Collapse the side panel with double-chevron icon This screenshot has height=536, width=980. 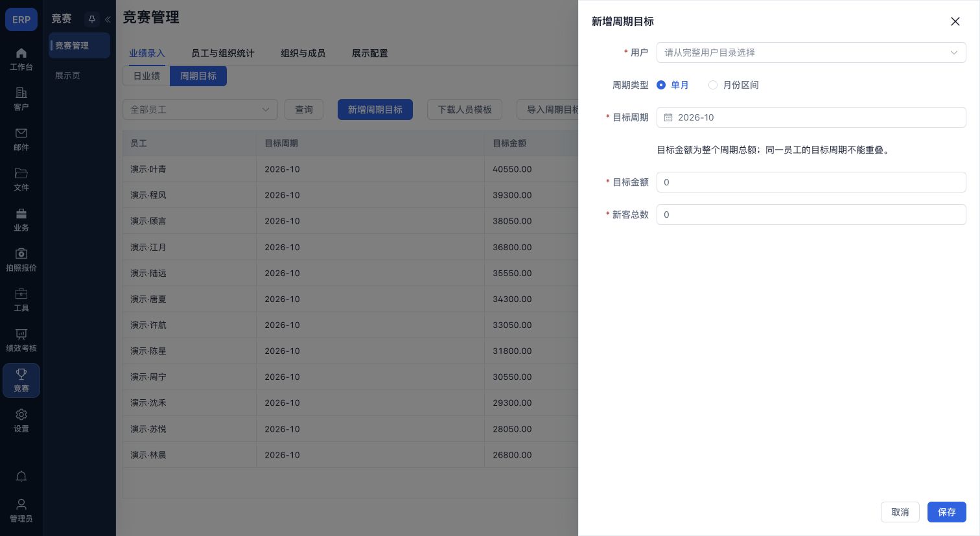coord(108,19)
